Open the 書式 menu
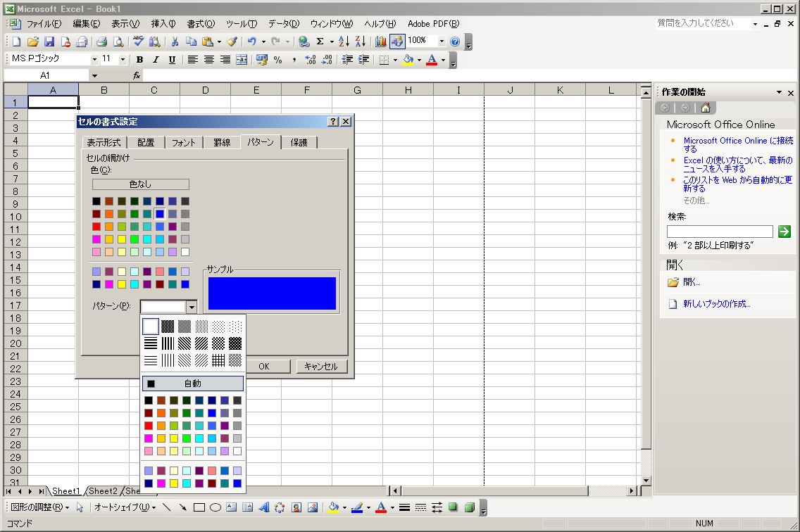This screenshot has width=800, height=532. coord(201,23)
